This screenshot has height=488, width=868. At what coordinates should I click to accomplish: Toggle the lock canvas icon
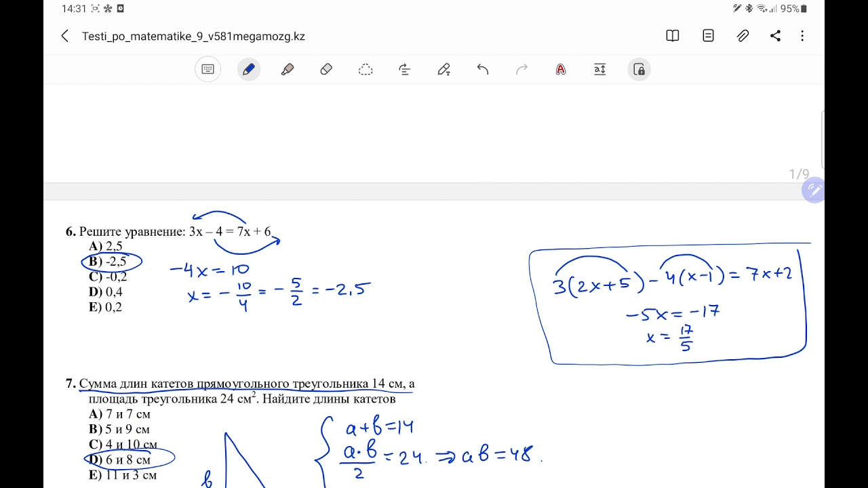coord(639,69)
